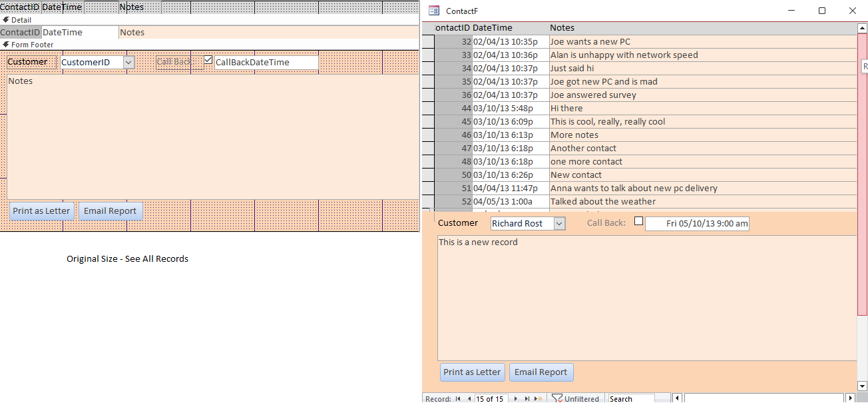Go to first record in navigation bar
Viewport: 868px width, 405px height.
click(458, 399)
